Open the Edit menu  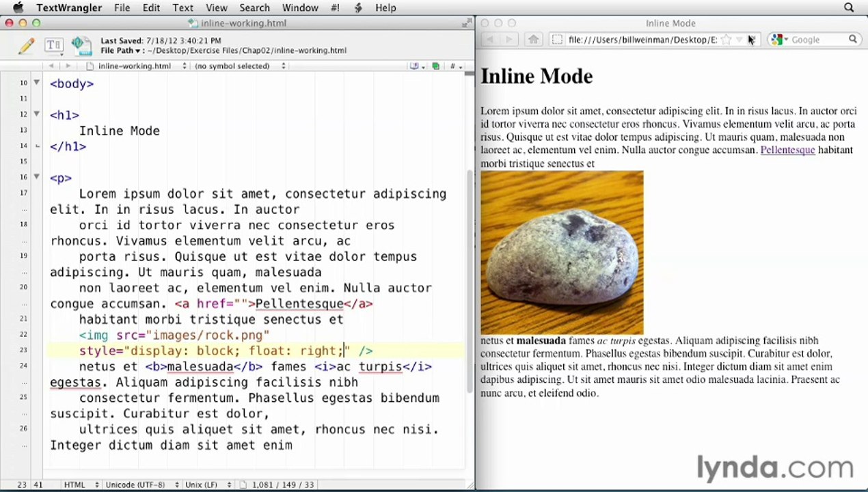click(151, 8)
